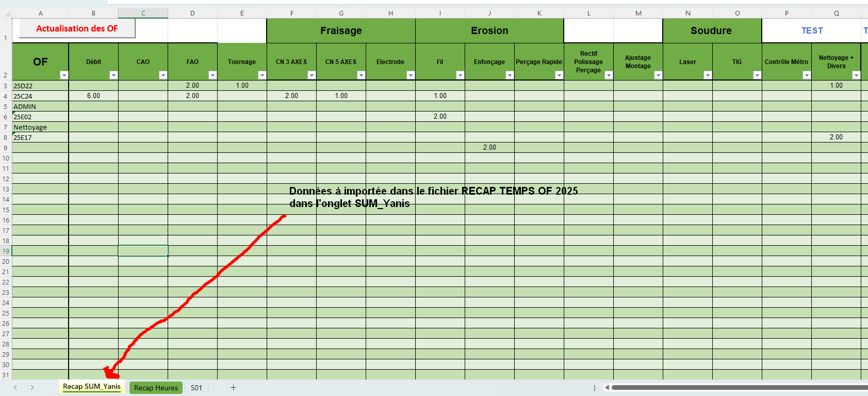Expand the Laser column filter

click(x=708, y=75)
